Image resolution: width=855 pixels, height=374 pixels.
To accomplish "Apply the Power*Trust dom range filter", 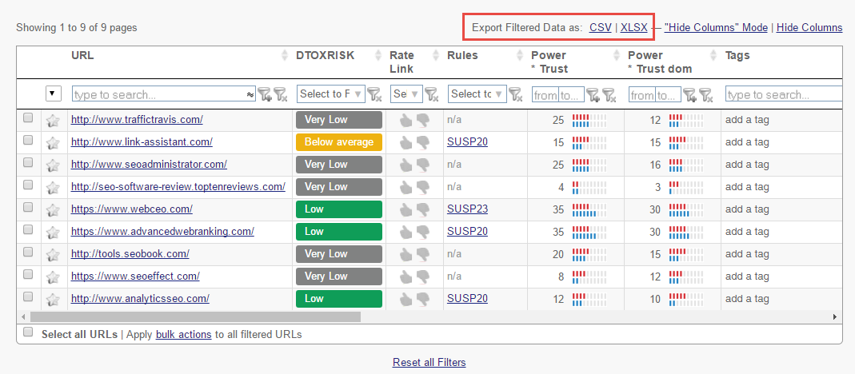I will pos(690,95).
